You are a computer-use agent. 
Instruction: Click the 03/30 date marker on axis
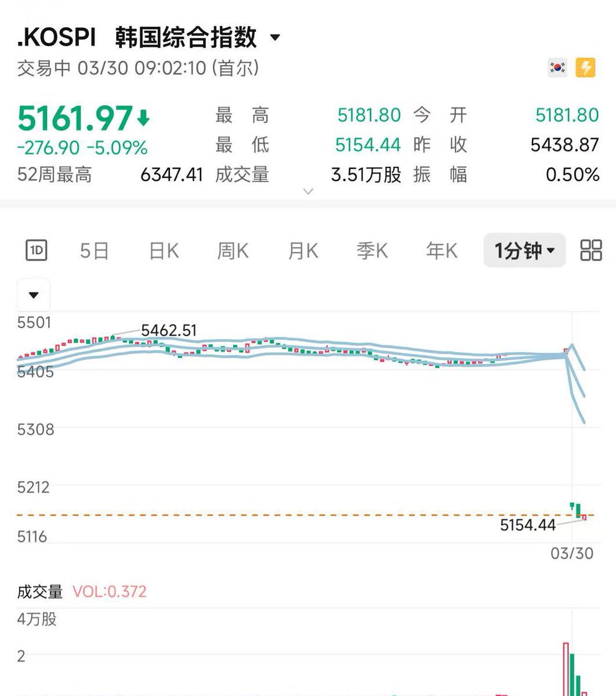[572, 553]
